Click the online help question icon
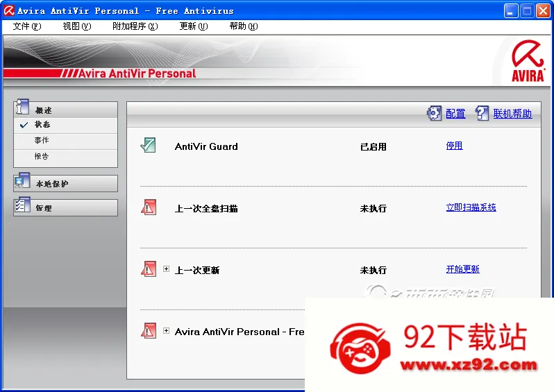The image size is (554, 392). [482, 113]
